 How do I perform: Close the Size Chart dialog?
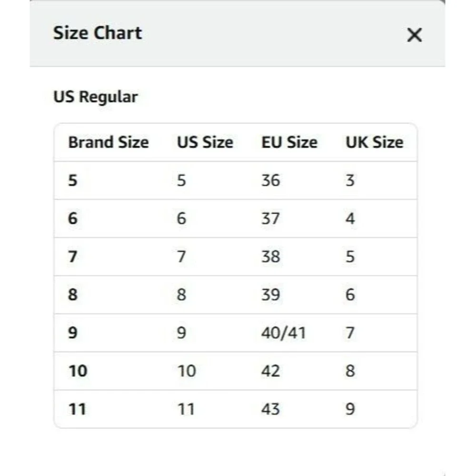point(414,35)
